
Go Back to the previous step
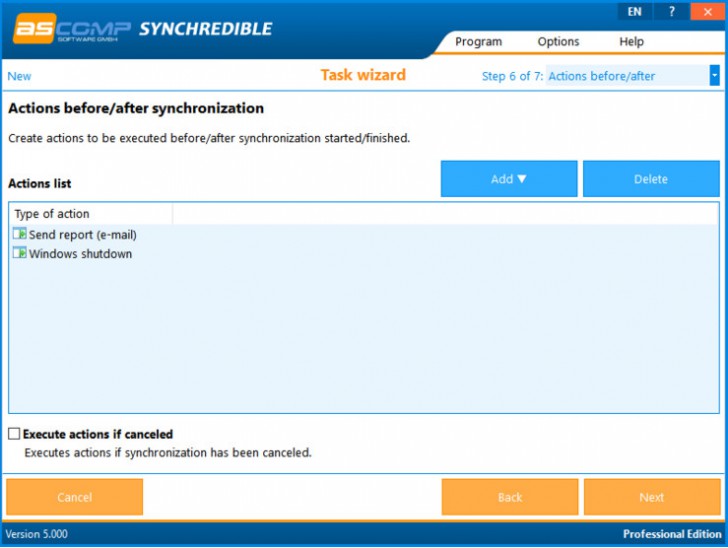tap(510, 497)
